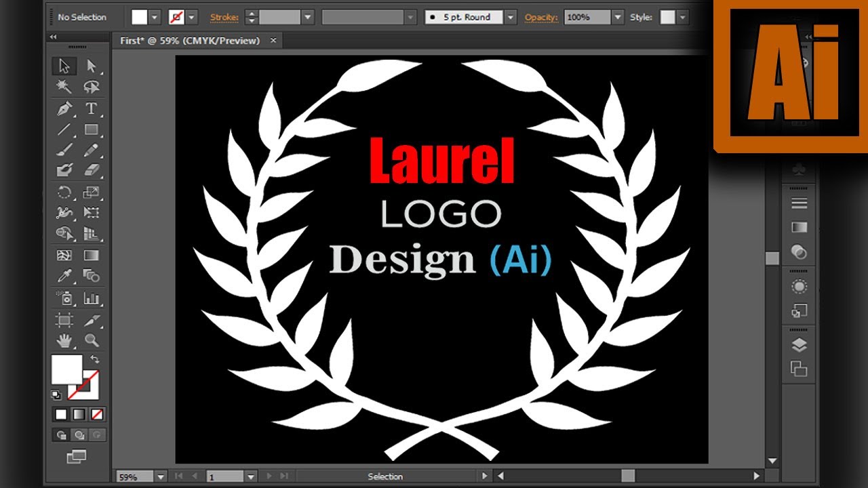Set paint mode to Color
Viewport: 868px width, 488px height.
pyautogui.click(x=62, y=414)
